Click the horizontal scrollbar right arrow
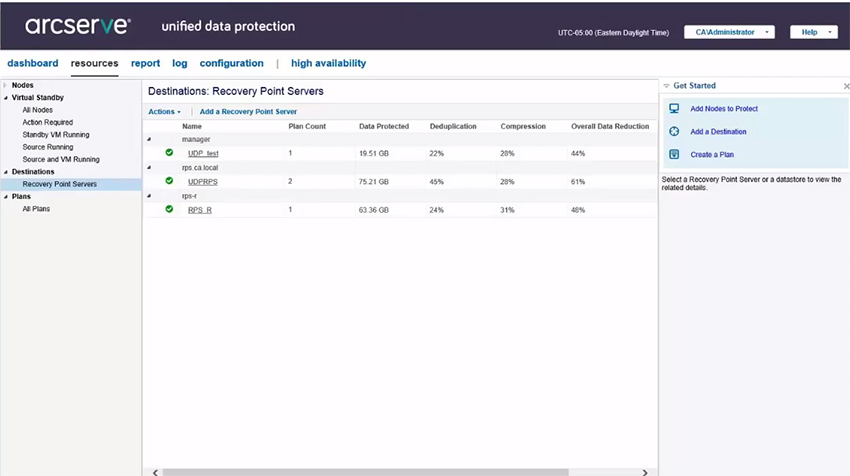This screenshot has width=850, height=476. point(645,472)
